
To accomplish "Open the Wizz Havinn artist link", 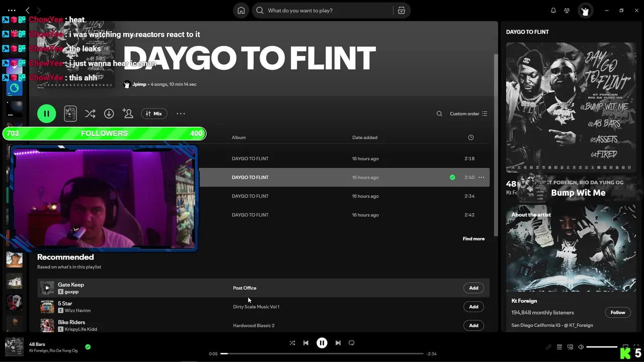I will (x=77, y=311).
